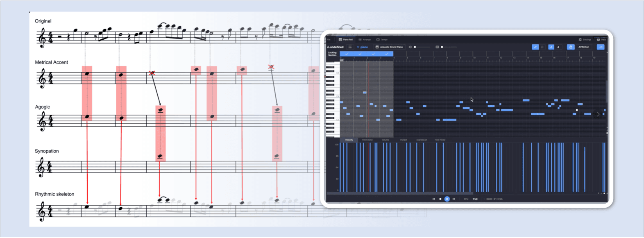
Task: Uncheck the third Locking Section checkmark
Action: [373, 54]
